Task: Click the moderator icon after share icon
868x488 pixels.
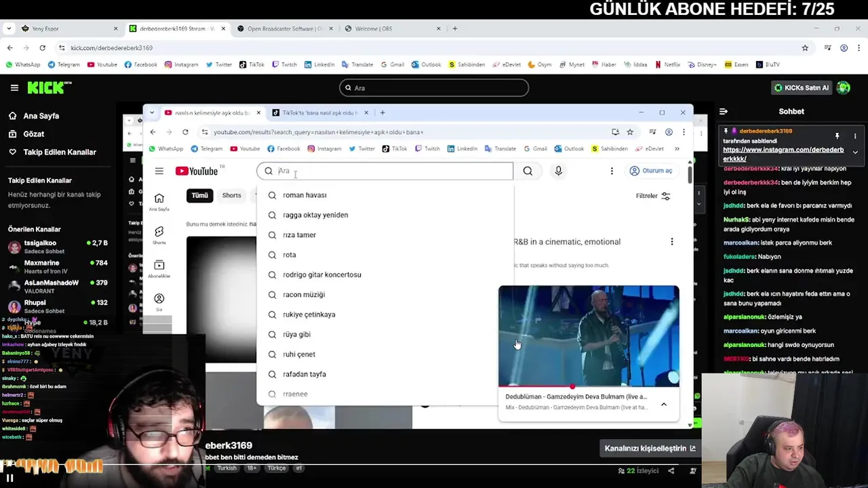Action: (693, 470)
